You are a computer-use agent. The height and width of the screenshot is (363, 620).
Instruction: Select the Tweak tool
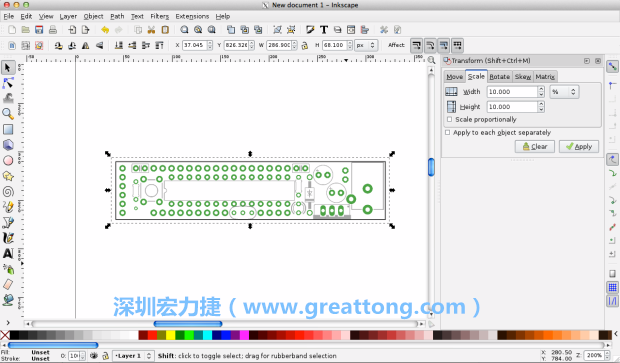point(8,98)
